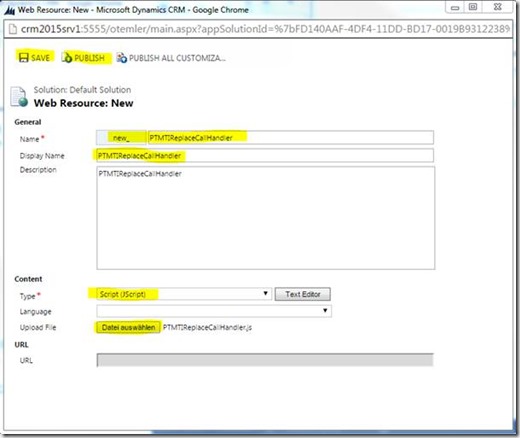The image size is (520, 438).
Task: Click inside the Description text area
Action: click(x=266, y=218)
